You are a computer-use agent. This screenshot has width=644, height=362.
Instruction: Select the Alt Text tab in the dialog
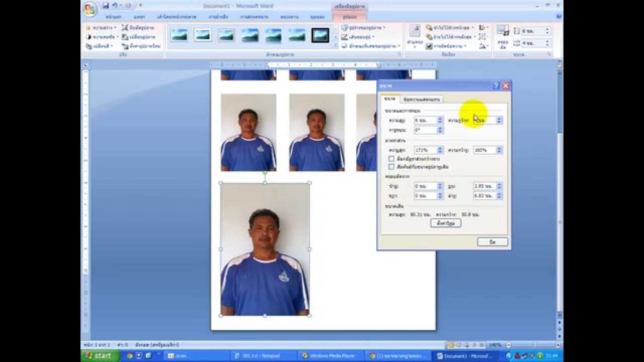[422, 99]
